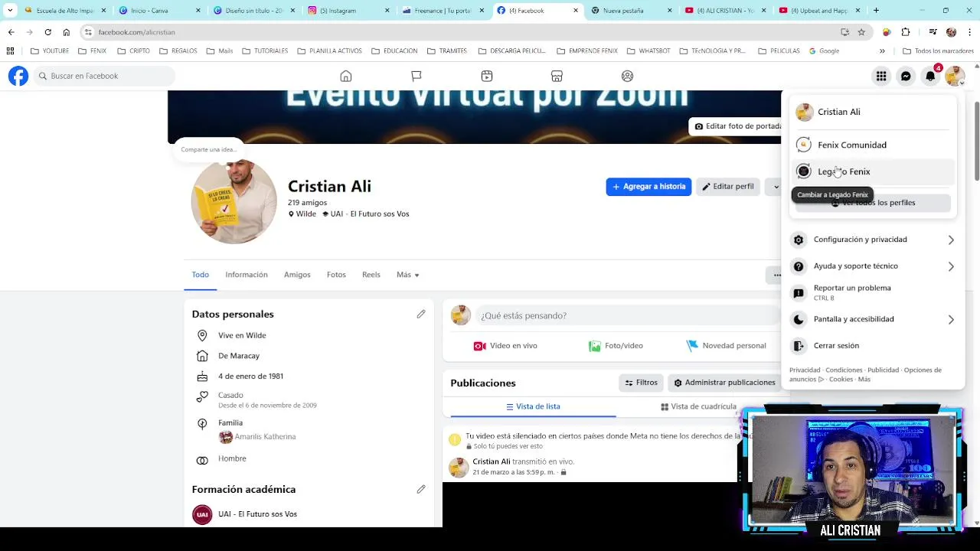980x551 pixels.
Task: Expand Configuración y privacidad submenu
Action: [951, 240]
